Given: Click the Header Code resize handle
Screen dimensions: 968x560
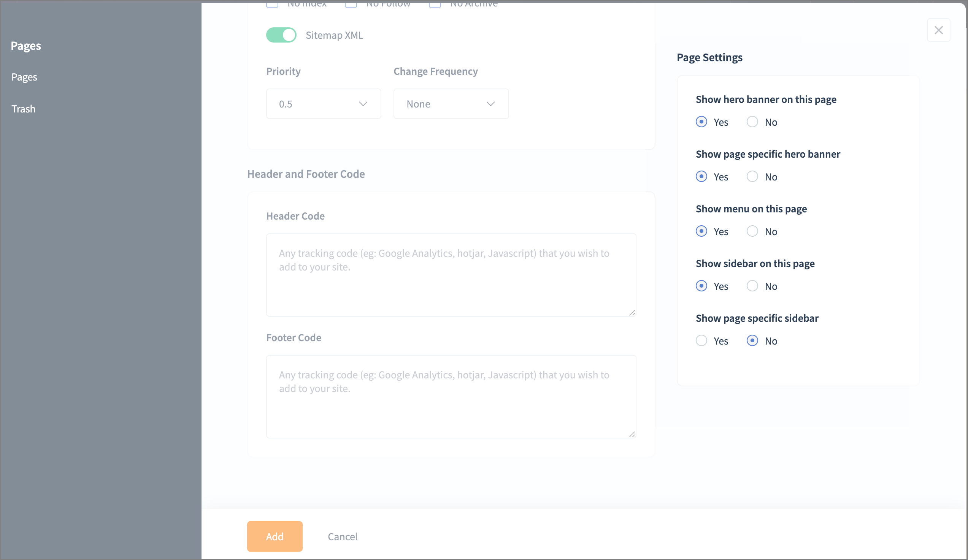Looking at the screenshot, I should [632, 313].
